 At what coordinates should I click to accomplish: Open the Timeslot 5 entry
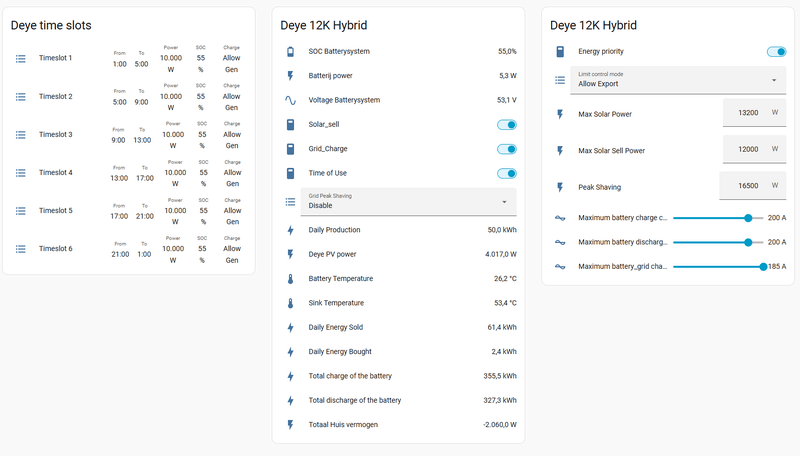click(x=129, y=211)
